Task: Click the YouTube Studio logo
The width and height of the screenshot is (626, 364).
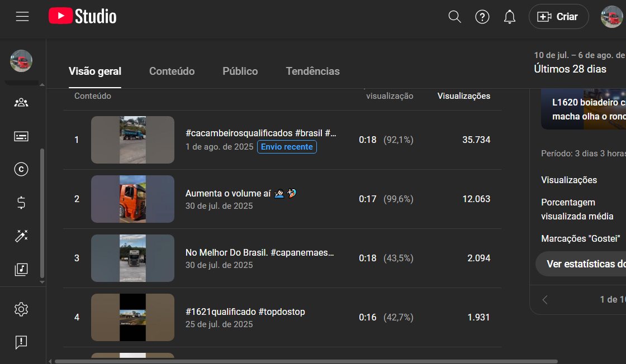Action: tap(83, 16)
